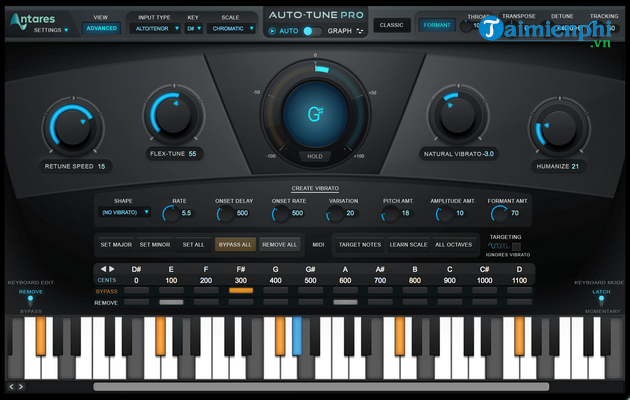Toggle MIDI Target Notes
Image resolution: width=630 pixels, height=400 pixels.
[x=360, y=245]
